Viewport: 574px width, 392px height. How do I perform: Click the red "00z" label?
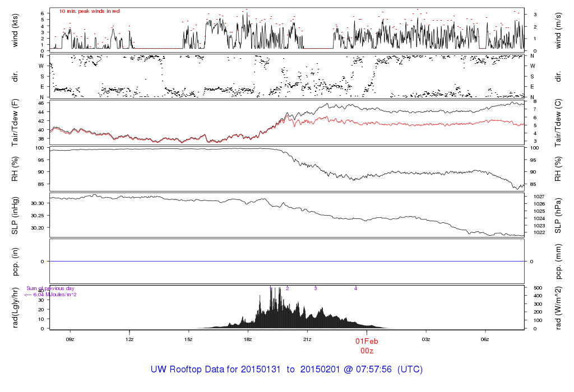(367, 351)
